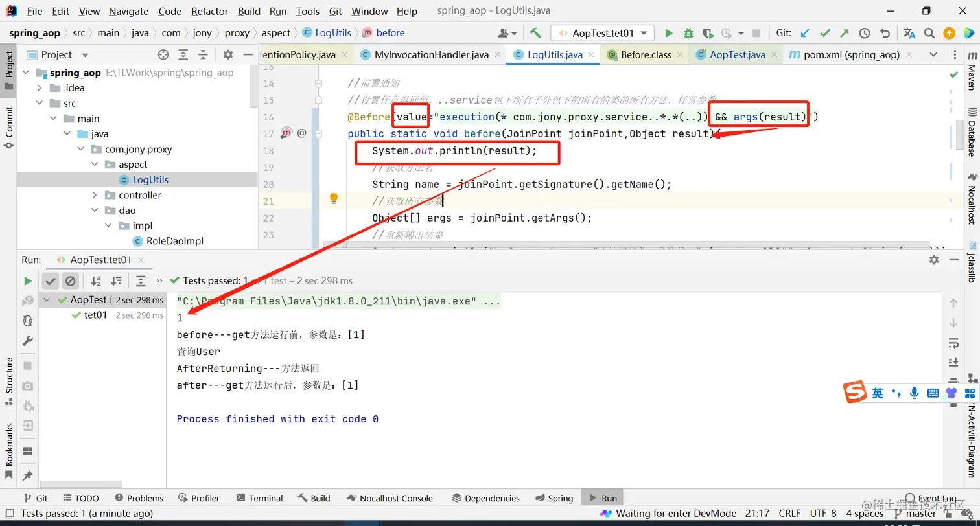Toggle Show Ignored tests filter
Viewport: 980px width, 526px height.
coord(71,281)
